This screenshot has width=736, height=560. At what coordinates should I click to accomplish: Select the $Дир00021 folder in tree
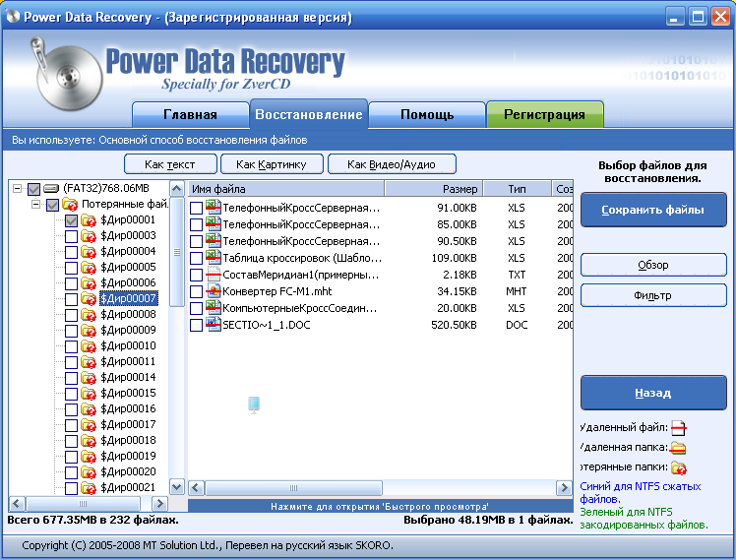[128, 488]
